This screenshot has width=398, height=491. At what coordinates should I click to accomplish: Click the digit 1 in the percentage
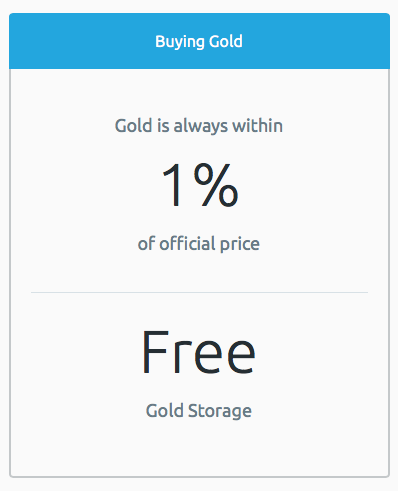click(x=173, y=185)
